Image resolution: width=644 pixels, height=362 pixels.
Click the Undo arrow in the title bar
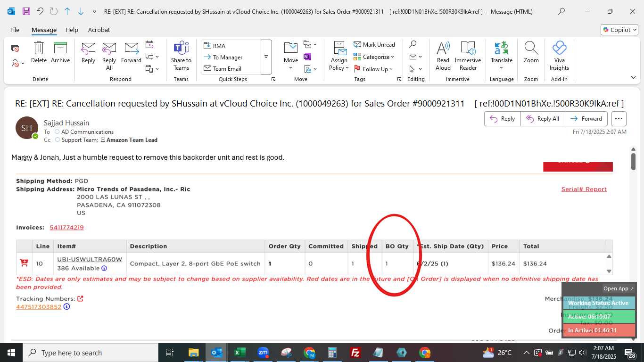40,11
